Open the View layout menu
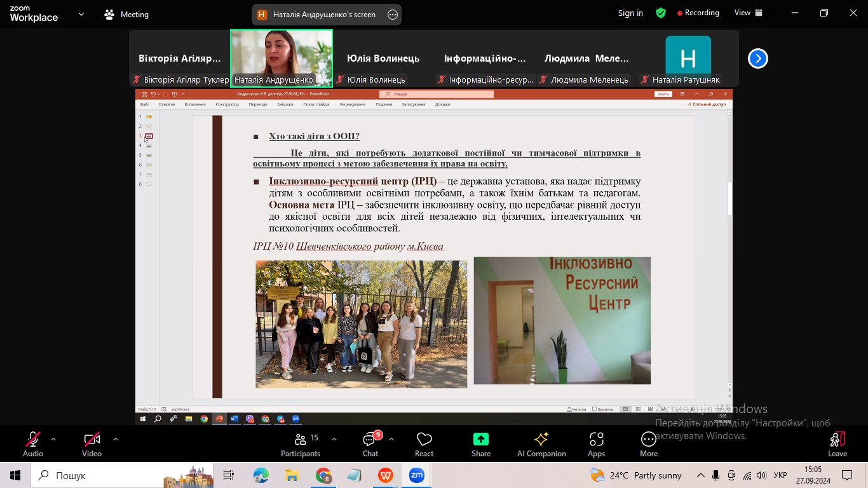Screen dimensions: 868x488 coord(748,13)
